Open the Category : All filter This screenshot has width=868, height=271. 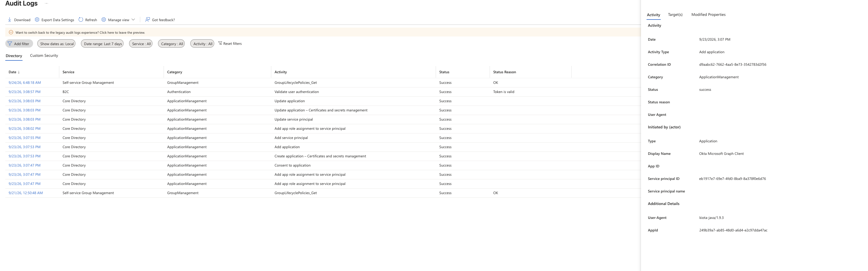pyautogui.click(x=171, y=43)
